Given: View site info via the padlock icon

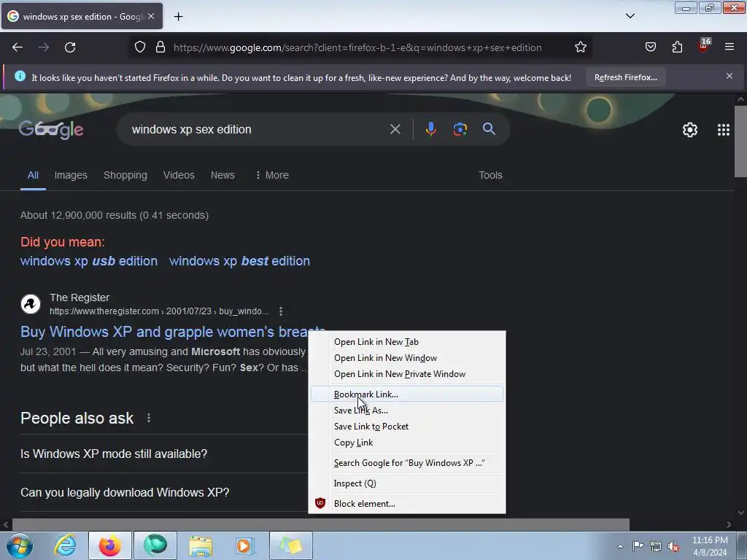Looking at the screenshot, I should [160, 47].
